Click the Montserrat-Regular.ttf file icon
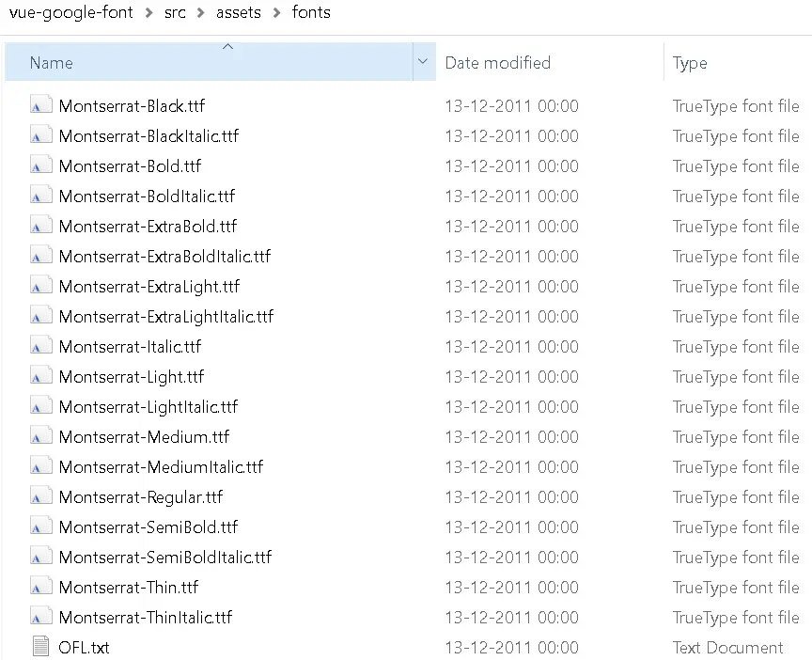This screenshot has height=660, width=812. click(41, 495)
